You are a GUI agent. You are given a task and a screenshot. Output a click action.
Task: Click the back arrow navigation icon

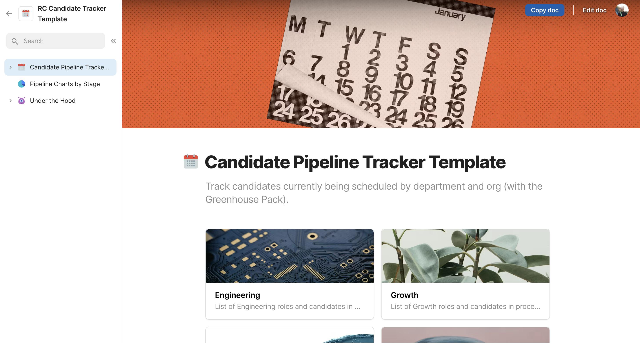(x=9, y=13)
